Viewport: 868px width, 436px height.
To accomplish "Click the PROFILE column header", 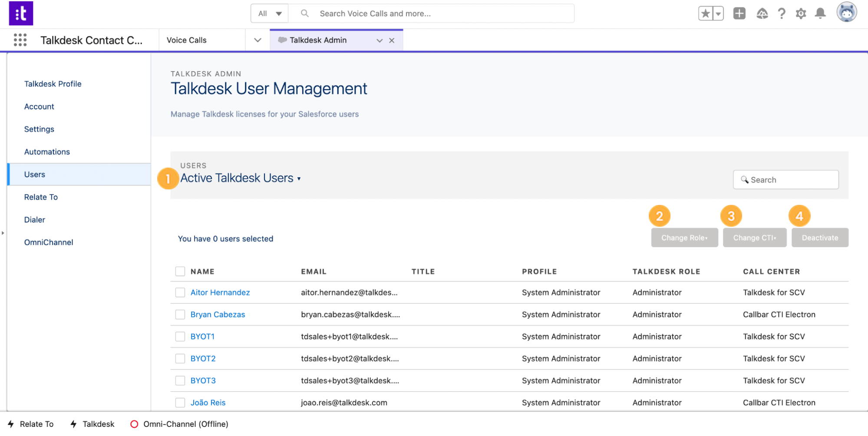I will 539,271.
